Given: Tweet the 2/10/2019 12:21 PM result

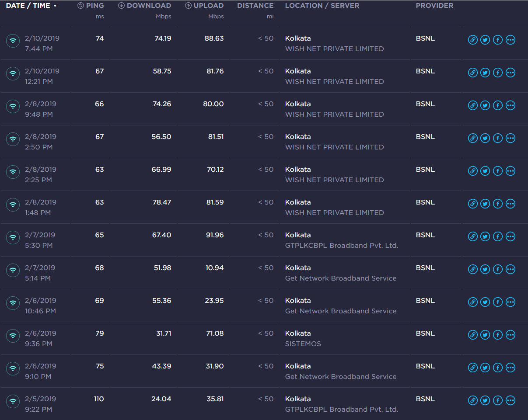Looking at the screenshot, I should 485,73.
